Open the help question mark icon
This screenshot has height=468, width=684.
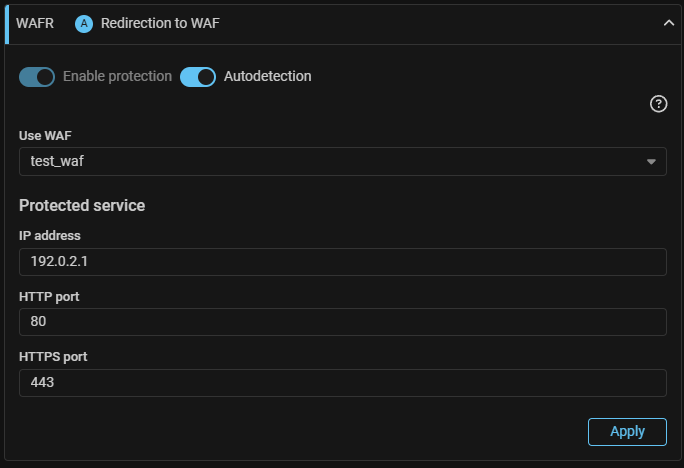pos(658,104)
